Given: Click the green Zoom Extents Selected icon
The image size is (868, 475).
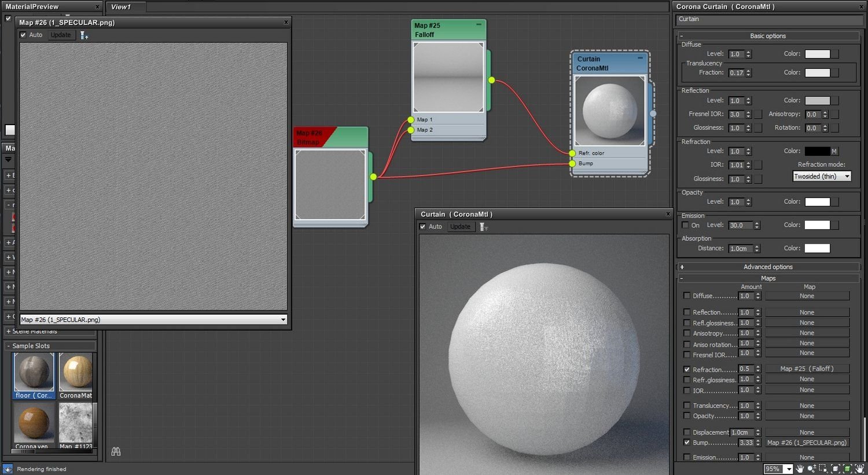Looking at the screenshot, I should point(847,469).
